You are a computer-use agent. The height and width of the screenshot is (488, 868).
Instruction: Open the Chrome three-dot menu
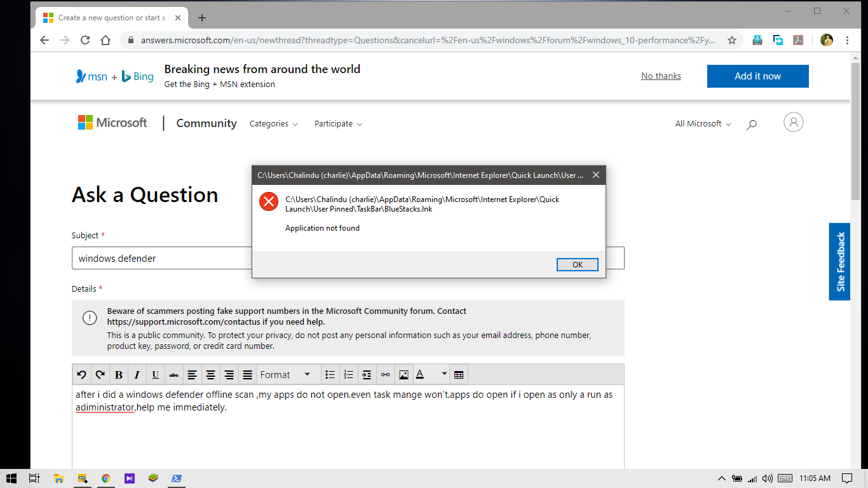point(847,40)
